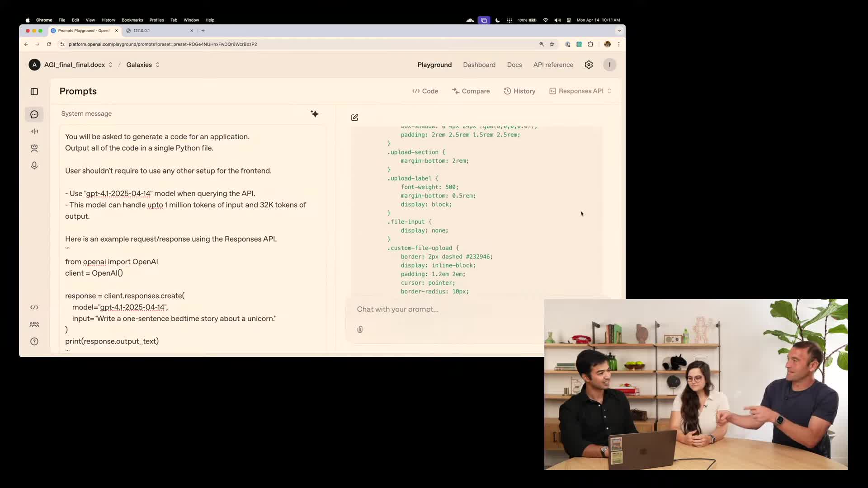Expand the Chrome tab search chevron
Viewport: 868px width, 488px height.
[619, 31]
